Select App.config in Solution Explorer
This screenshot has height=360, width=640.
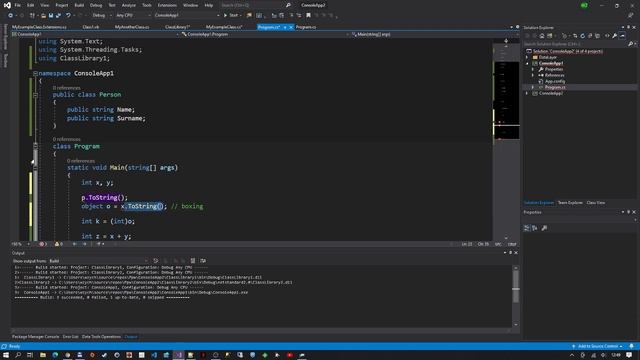pos(555,81)
